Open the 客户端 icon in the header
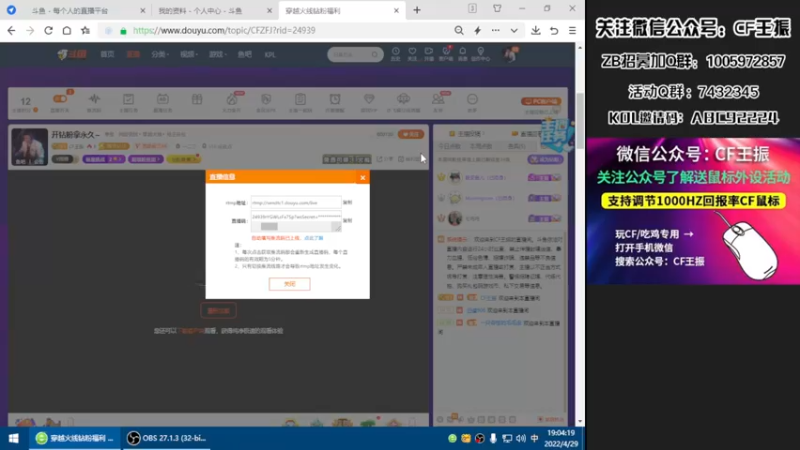The width and height of the screenshot is (800, 450). pyautogui.click(x=446, y=54)
